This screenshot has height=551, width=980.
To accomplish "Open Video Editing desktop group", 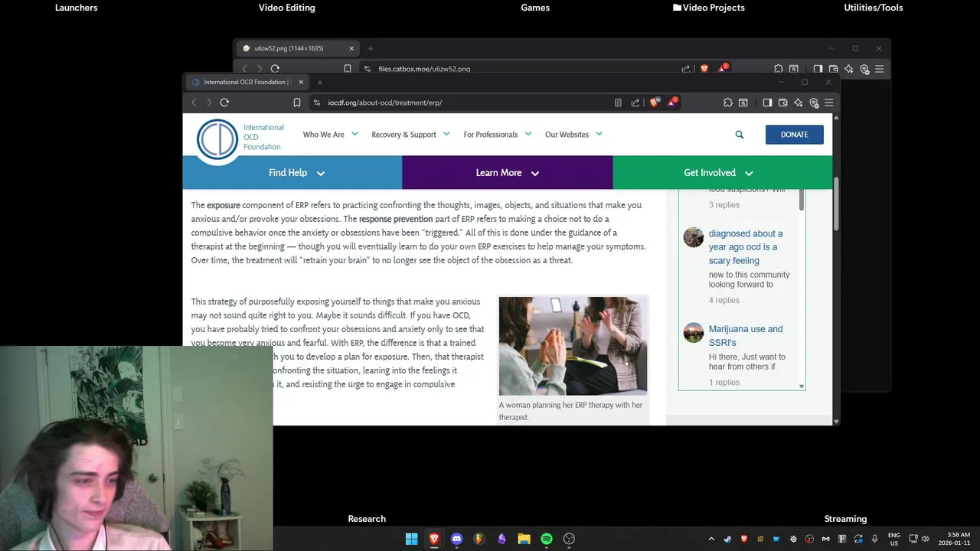I will pyautogui.click(x=286, y=8).
